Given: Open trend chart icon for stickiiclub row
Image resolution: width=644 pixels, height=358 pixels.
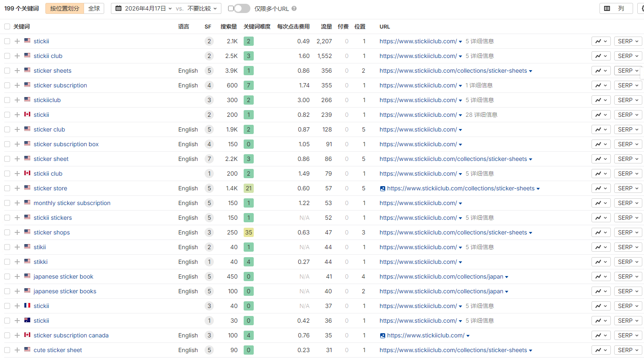Looking at the screenshot, I should [x=601, y=100].
